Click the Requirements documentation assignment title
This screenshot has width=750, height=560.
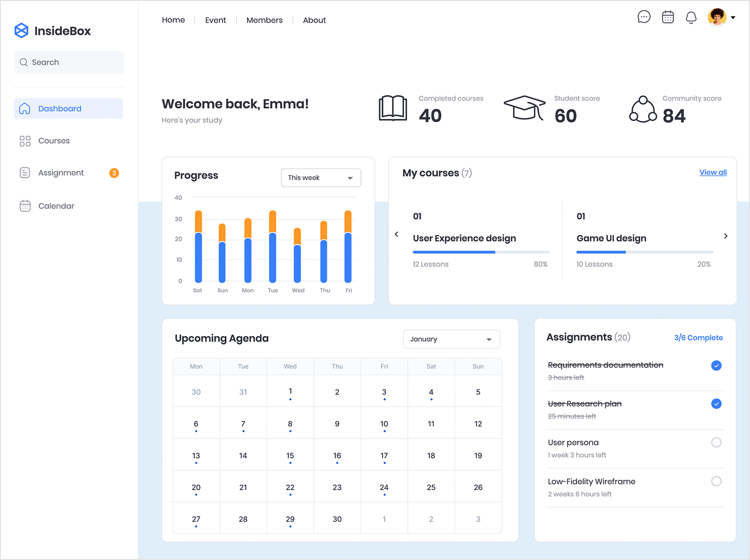click(605, 365)
